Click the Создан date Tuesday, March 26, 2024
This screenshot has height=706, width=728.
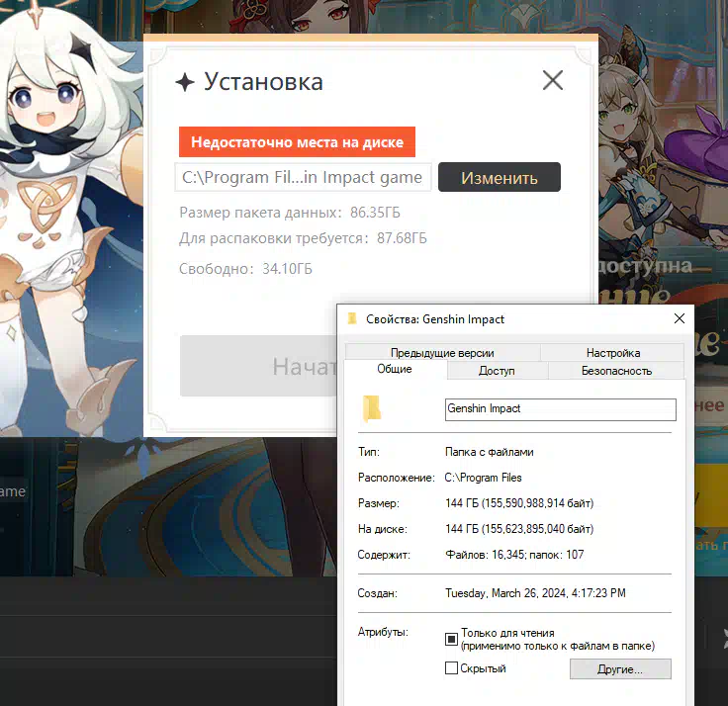coord(535,593)
